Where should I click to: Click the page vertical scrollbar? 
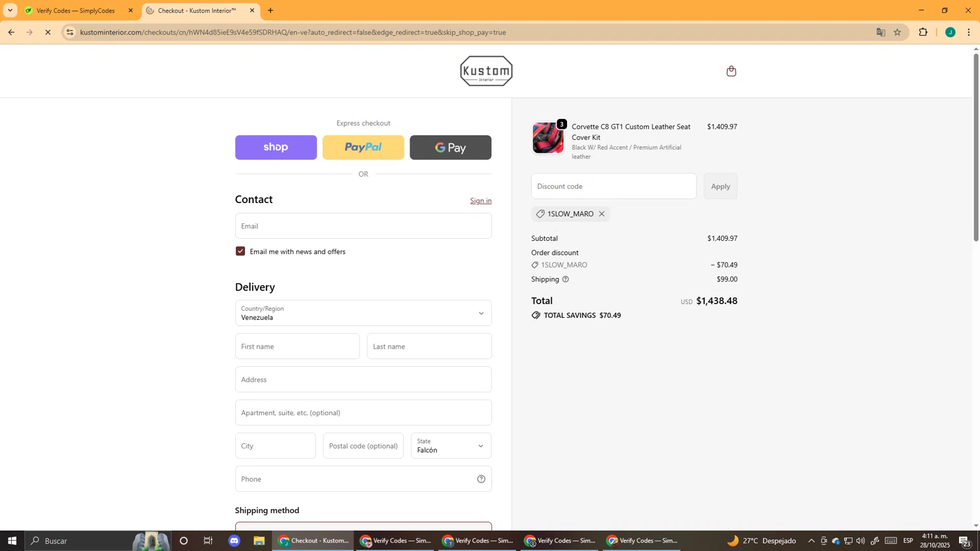(976, 148)
